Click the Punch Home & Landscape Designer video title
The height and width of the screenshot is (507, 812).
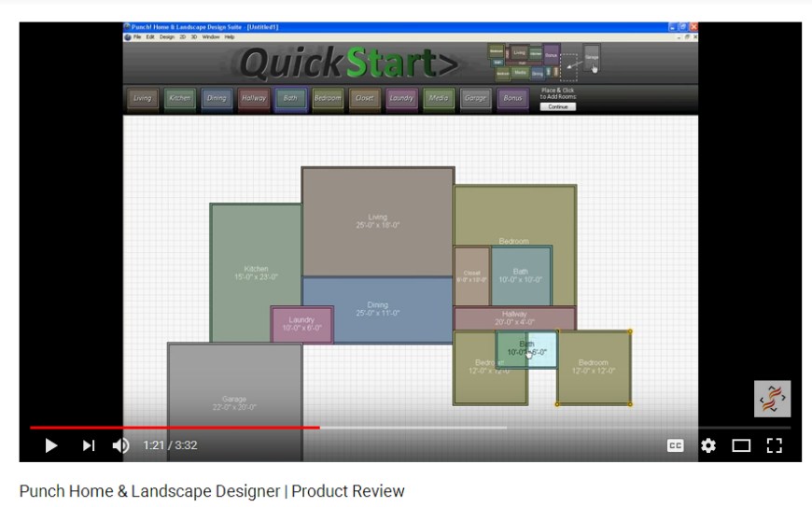tap(212, 491)
